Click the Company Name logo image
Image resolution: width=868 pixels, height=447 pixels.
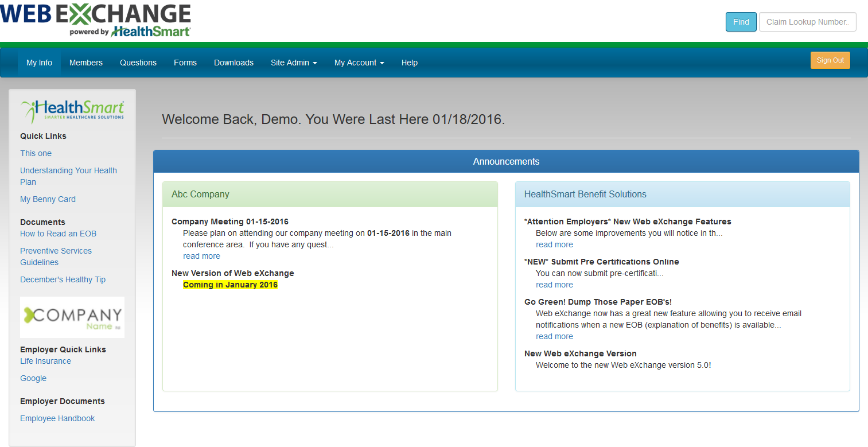tap(72, 317)
